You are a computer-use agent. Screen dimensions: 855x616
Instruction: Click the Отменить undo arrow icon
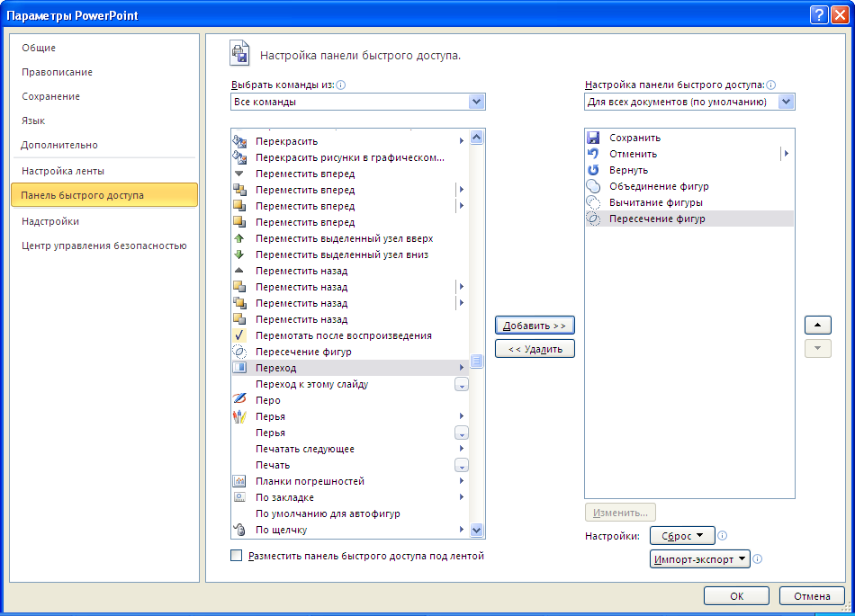[593, 154]
